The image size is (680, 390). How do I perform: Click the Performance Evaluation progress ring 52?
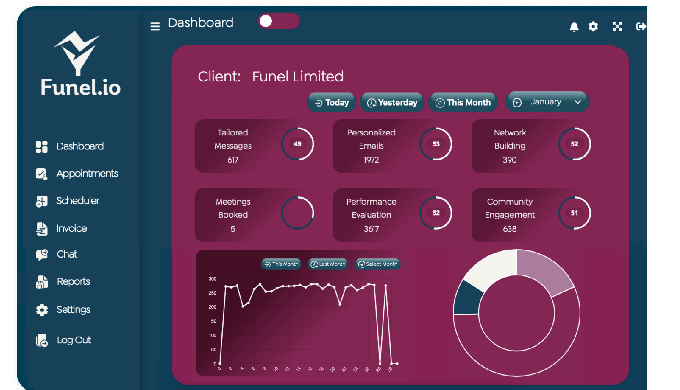[436, 213]
